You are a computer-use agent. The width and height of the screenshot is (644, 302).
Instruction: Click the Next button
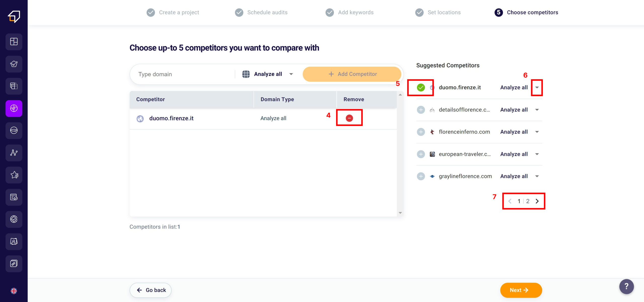(521, 290)
